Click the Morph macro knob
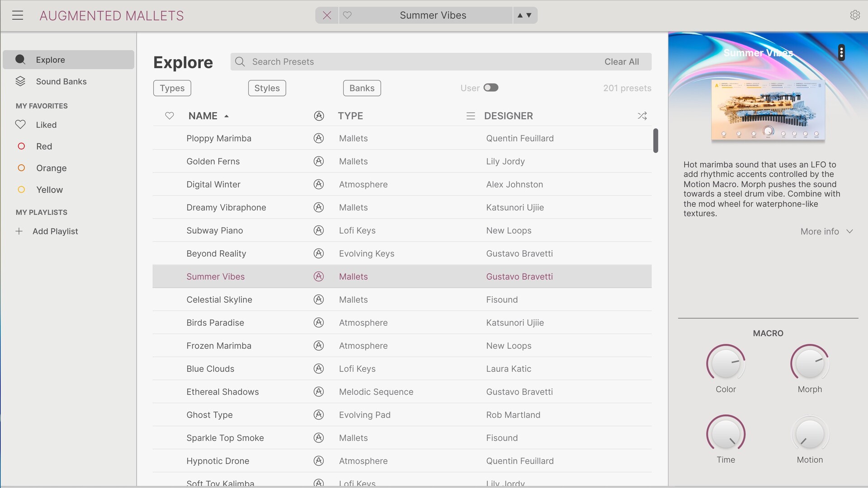Viewport: 868px width, 488px height. point(809,364)
